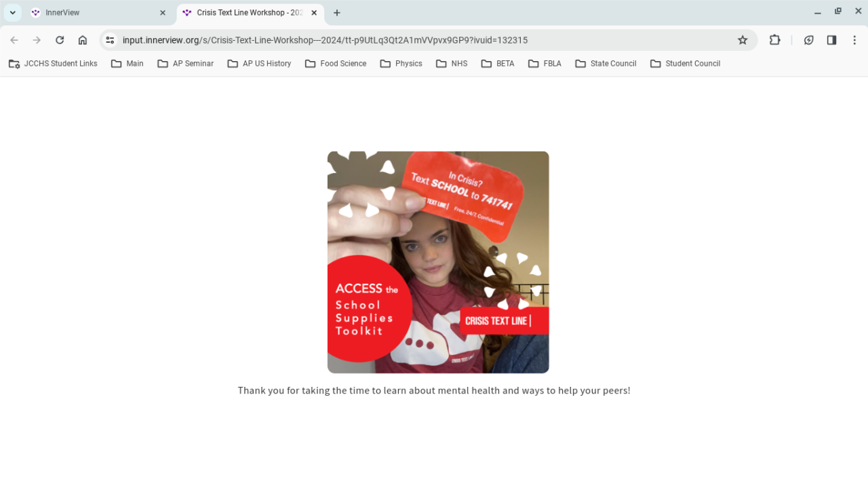Open AP Seminar bookmark folder
The image size is (868, 488).
pos(185,64)
